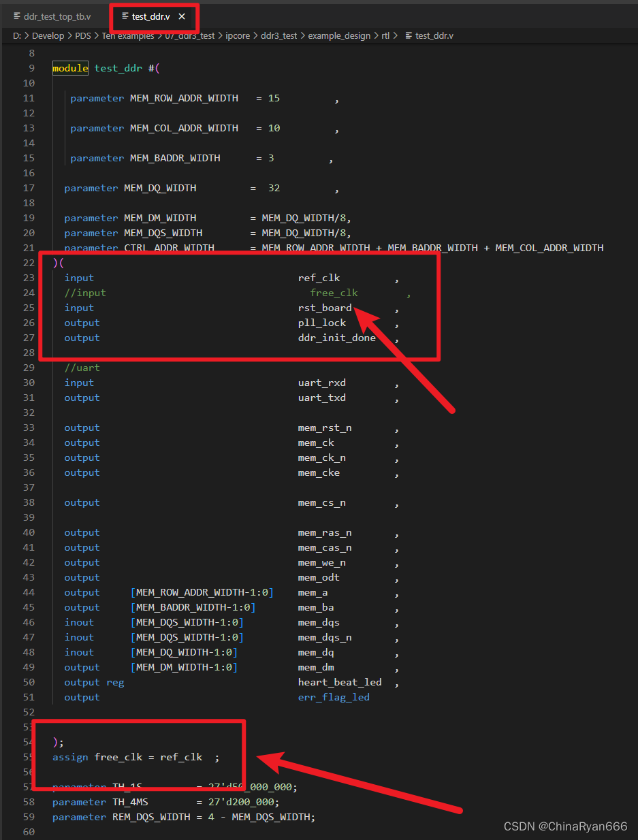The width and height of the screenshot is (638, 840).
Task: Open the ddr3_test breadcrumb folder
Action: tap(279, 35)
